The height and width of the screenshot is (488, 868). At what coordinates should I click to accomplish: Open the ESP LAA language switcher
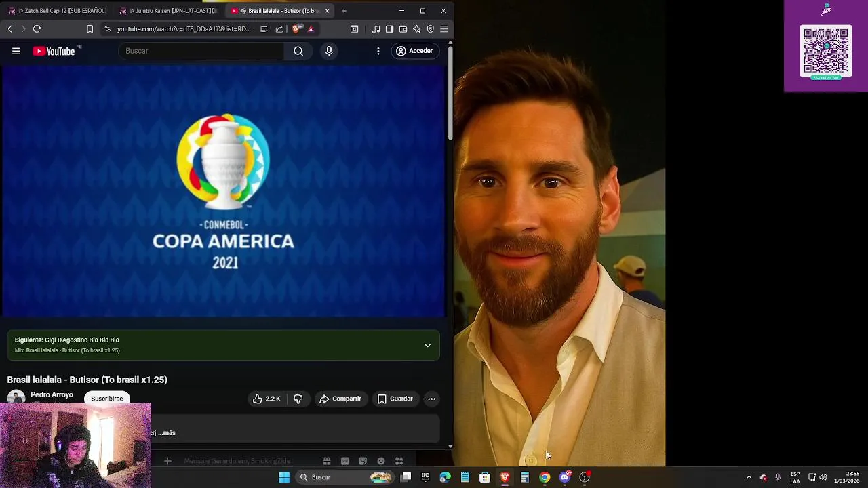coord(795,477)
